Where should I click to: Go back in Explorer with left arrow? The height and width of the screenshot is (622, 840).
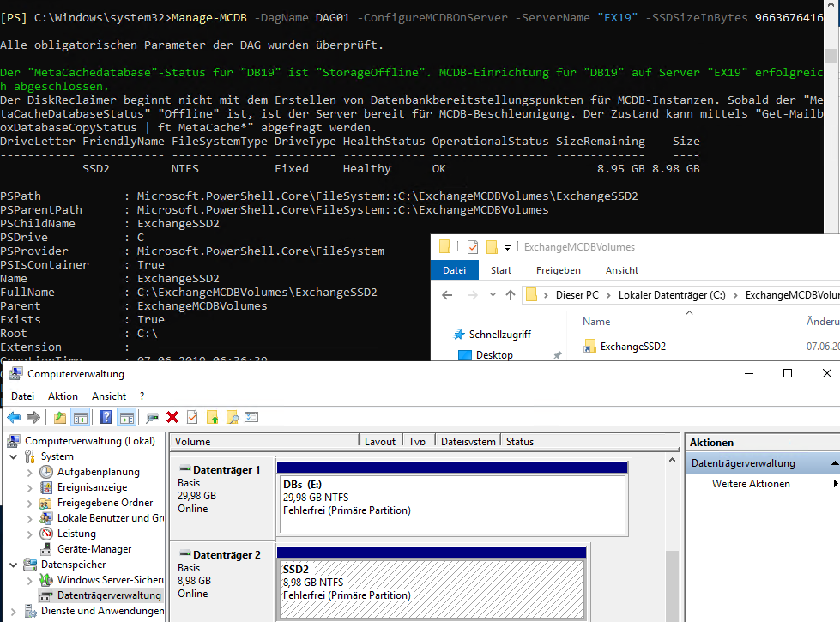[x=447, y=295]
